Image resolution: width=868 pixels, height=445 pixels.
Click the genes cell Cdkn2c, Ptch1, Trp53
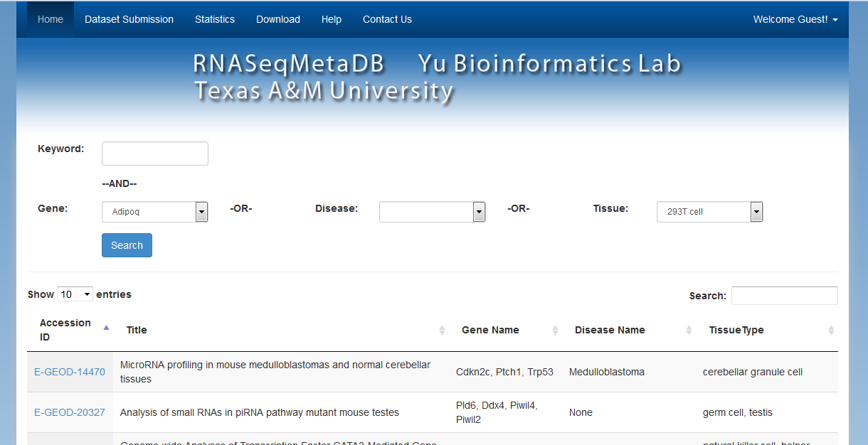click(504, 372)
